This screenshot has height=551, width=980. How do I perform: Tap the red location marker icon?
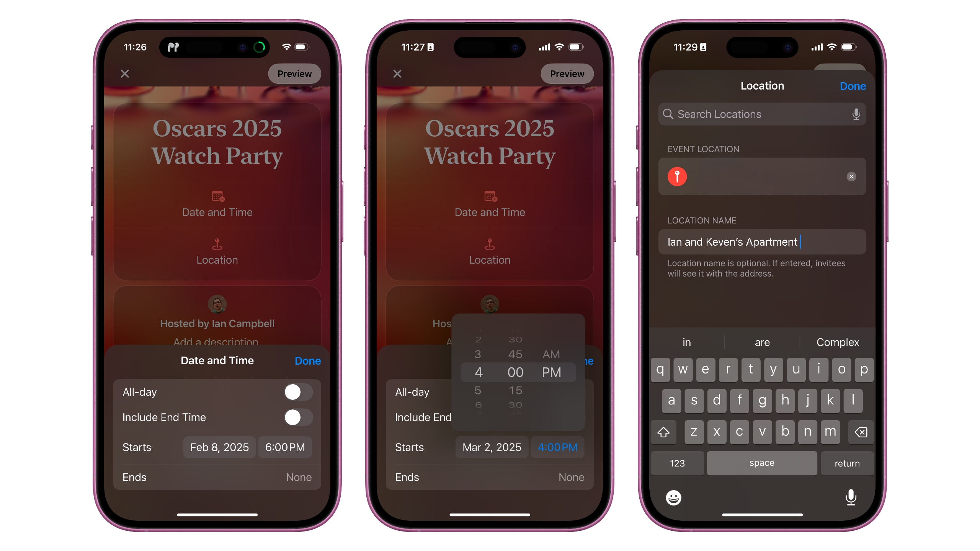677,176
